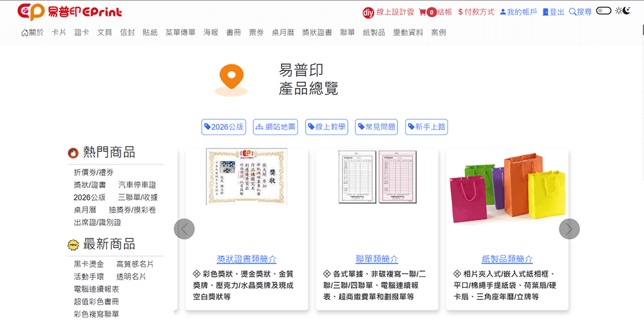Click the orange location pin icon

click(x=231, y=80)
